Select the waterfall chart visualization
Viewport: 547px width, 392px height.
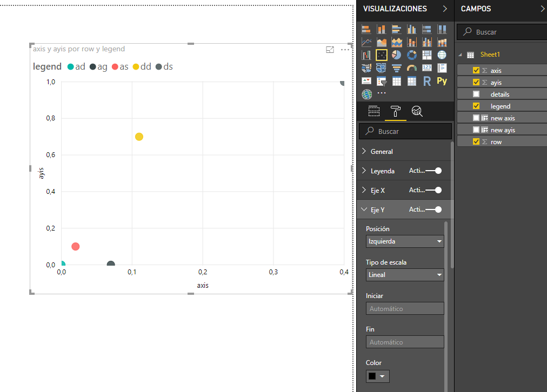click(366, 55)
